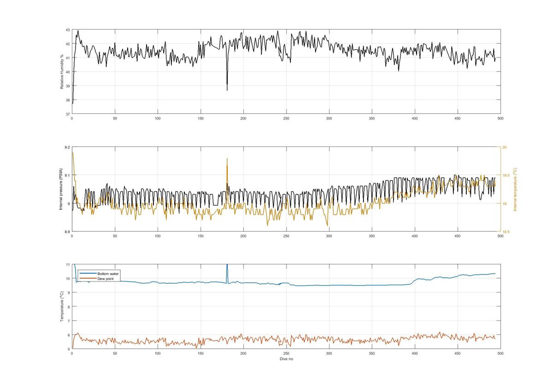
Task: Click the 42 tick on the humidity axis
Action: (x=68, y=44)
